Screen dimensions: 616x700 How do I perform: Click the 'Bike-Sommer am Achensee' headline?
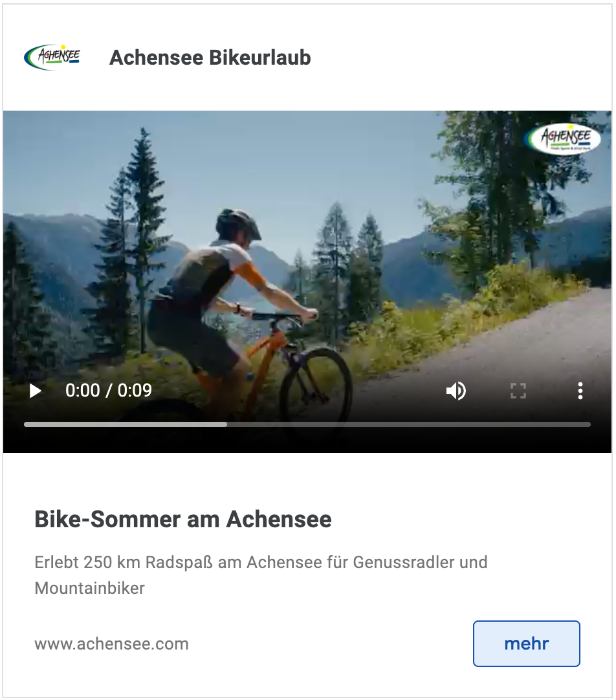(183, 520)
